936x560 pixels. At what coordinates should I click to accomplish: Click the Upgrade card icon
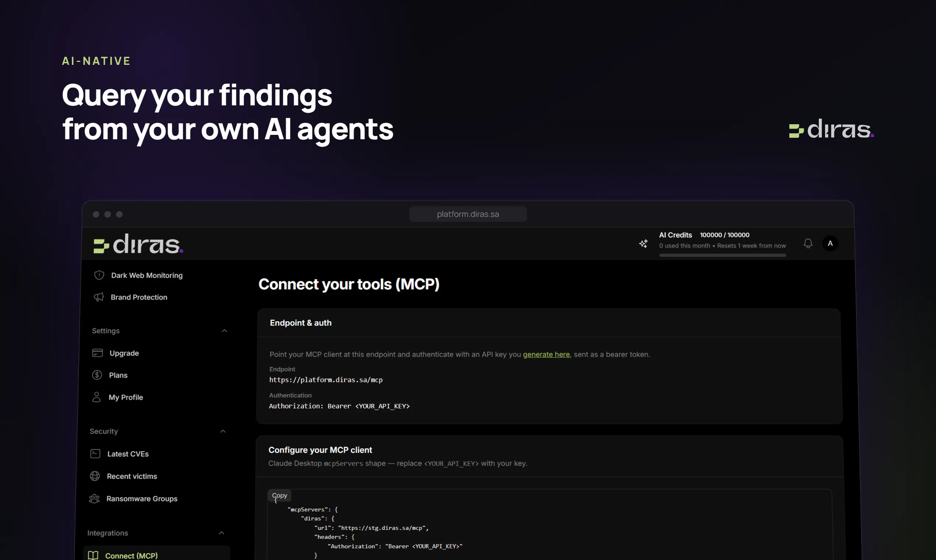point(97,353)
